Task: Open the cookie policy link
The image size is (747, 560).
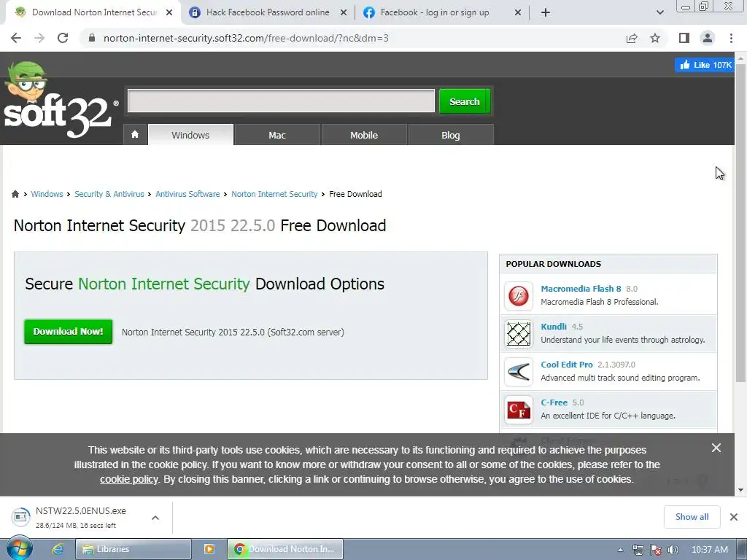Action: [x=128, y=479]
